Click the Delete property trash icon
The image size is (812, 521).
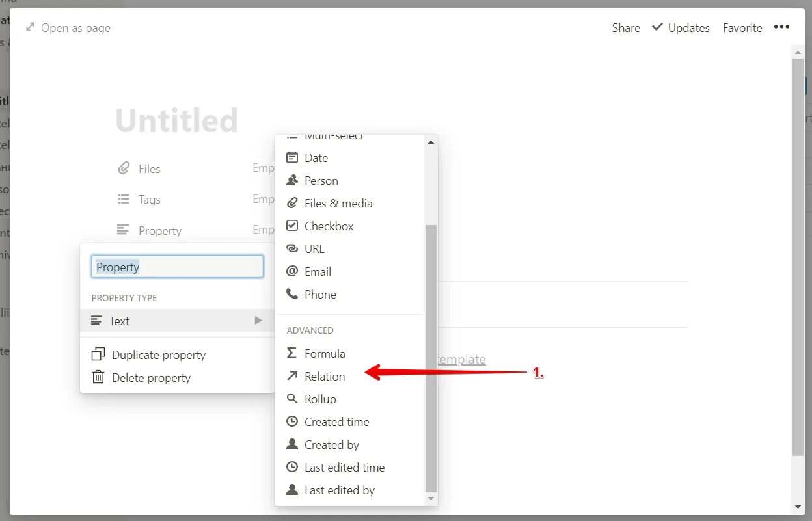click(x=98, y=377)
